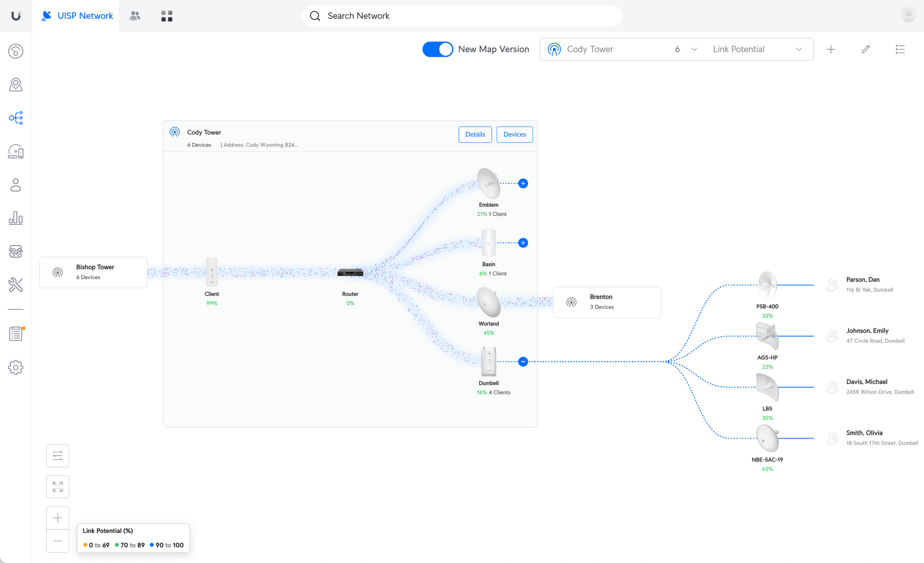Open the map filter sliders icon
This screenshot has width=924, height=563.
click(x=58, y=456)
